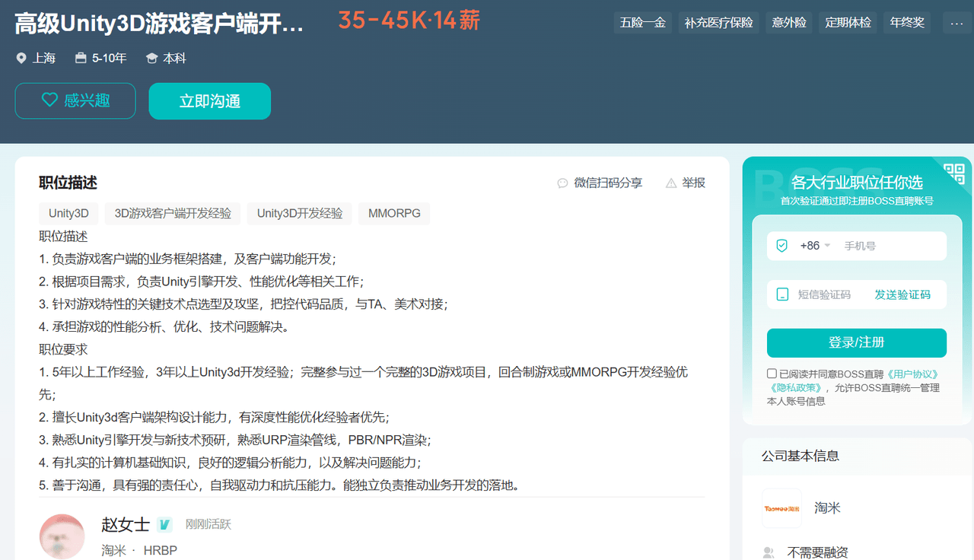The image size is (974, 560).
Task: Click the phone icon in 短信验证码 field
Action: coord(781,294)
